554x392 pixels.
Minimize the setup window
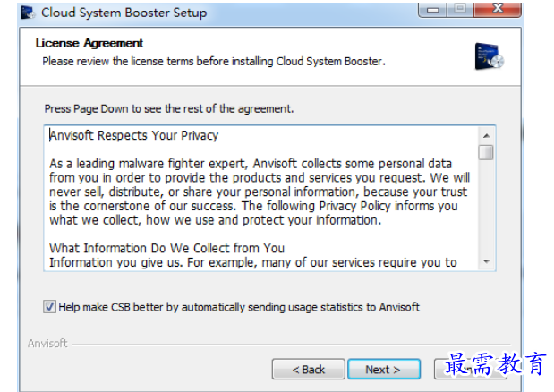[x=432, y=10]
